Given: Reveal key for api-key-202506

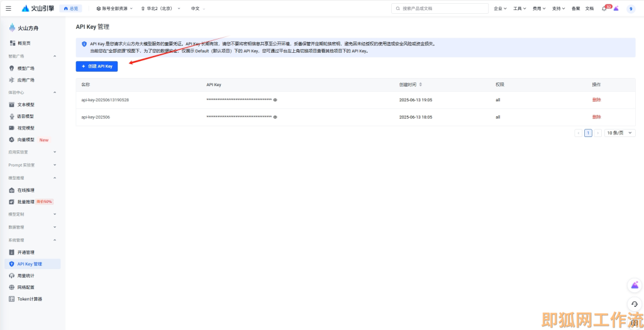Looking at the screenshot, I should click(x=275, y=117).
